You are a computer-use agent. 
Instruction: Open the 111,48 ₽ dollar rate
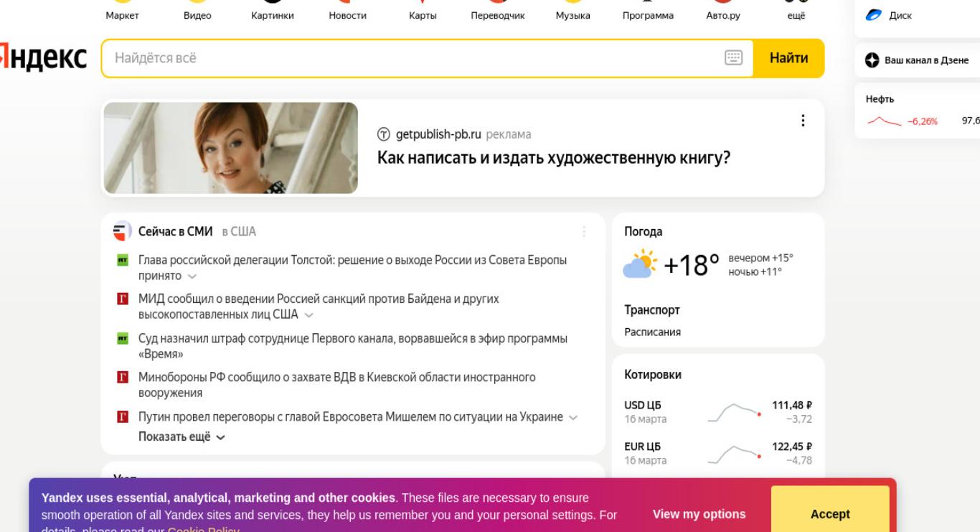(x=792, y=405)
